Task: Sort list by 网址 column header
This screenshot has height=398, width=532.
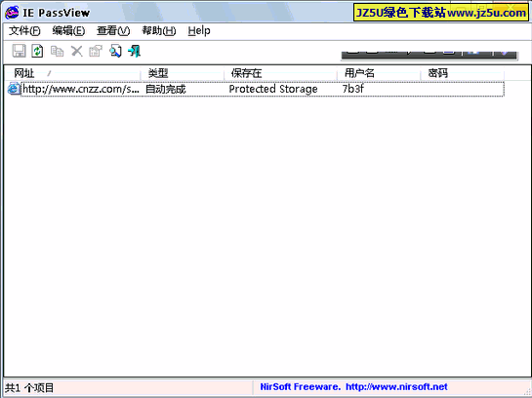Action: coord(72,73)
